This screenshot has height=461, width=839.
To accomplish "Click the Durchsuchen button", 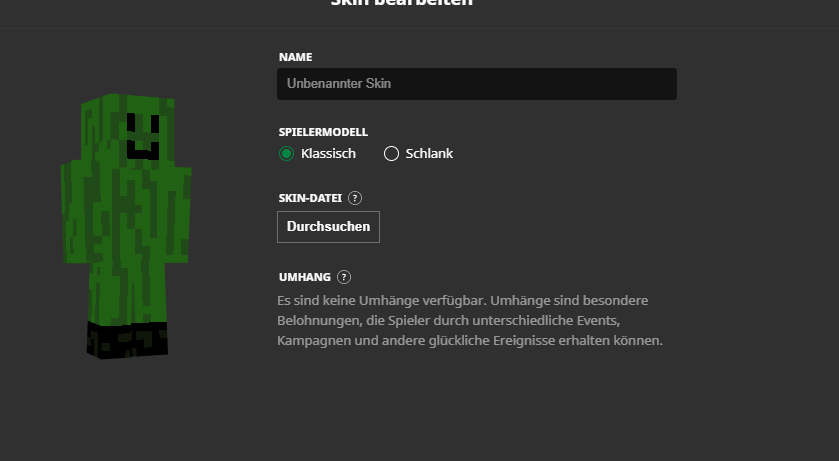I will tap(329, 227).
